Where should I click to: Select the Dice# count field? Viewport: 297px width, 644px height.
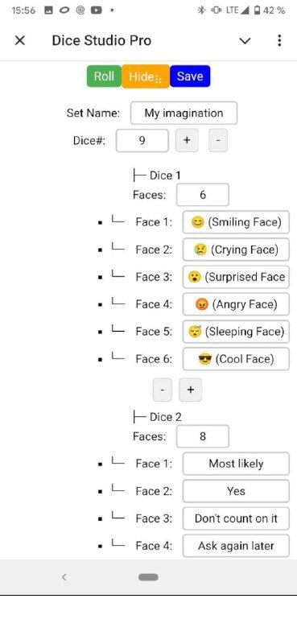(142, 140)
